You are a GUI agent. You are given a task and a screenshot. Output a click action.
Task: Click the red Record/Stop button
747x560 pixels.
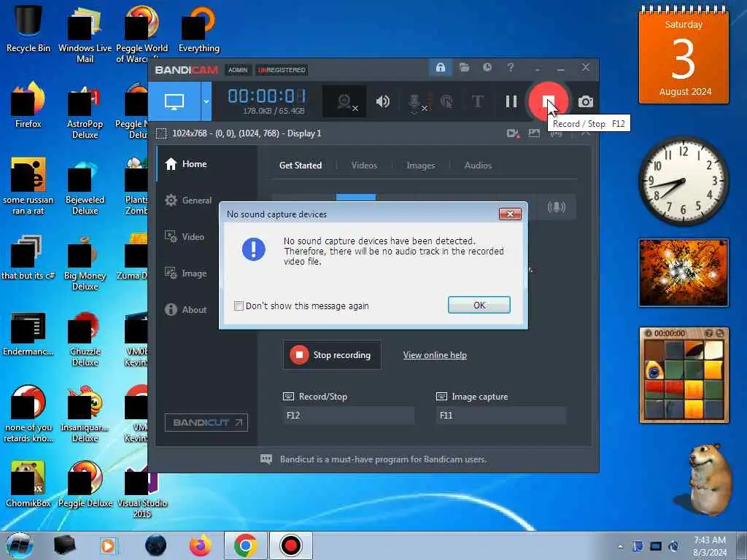click(548, 101)
